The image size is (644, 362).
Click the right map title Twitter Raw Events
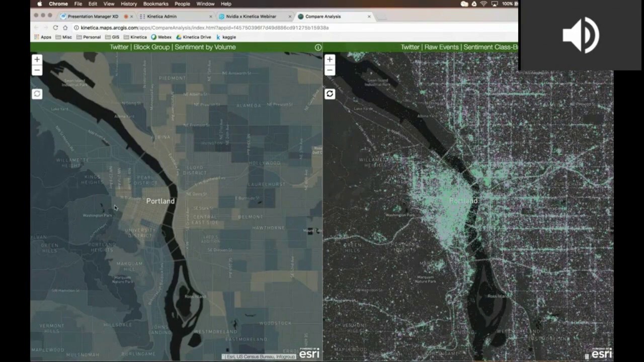[x=459, y=47]
